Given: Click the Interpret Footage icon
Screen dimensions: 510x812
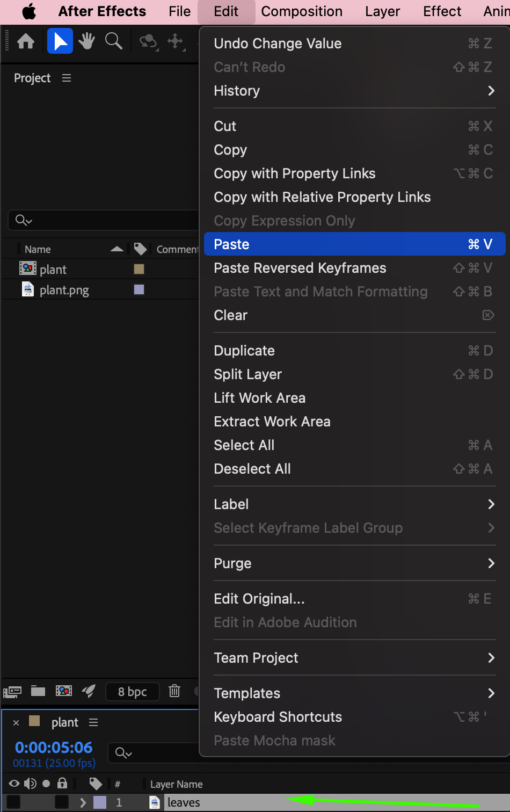Looking at the screenshot, I should (x=12, y=692).
